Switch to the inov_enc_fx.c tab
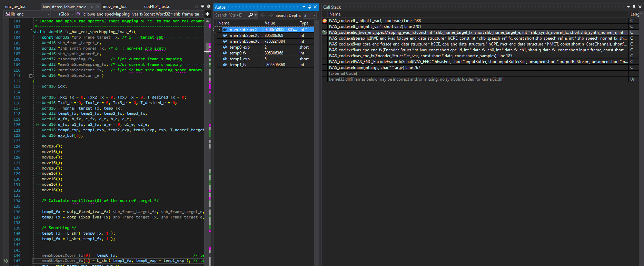This screenshot has width=644, height=266. tap(115, 7)
